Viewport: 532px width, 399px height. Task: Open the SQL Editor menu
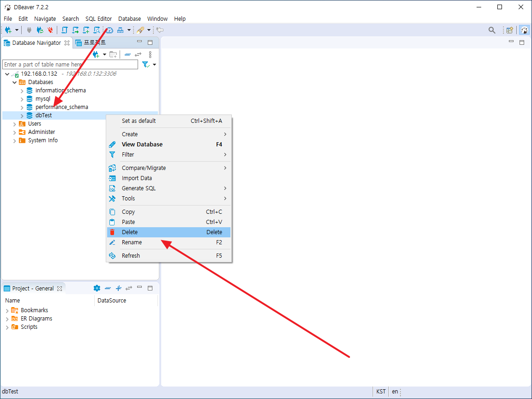pyautogui.click(x=98, y=18)
